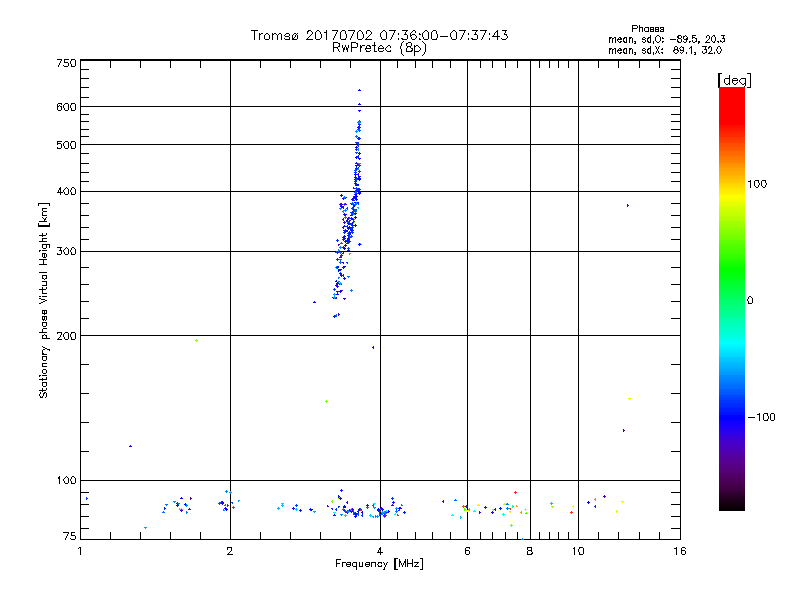
Task: Click the x-axis tick label '4'
Action: coord(380,551)
